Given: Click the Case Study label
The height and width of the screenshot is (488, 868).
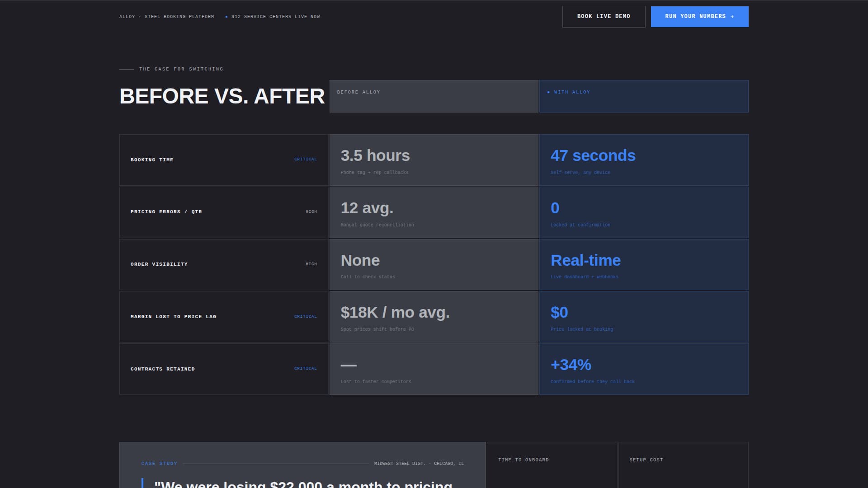Looking at the screenshot, I should (159, 464).
